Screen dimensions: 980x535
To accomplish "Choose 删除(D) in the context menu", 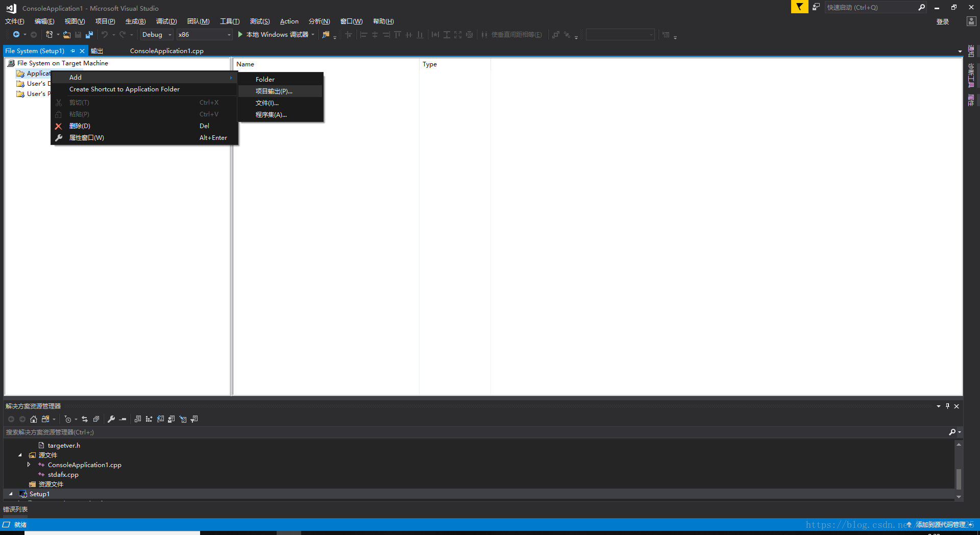I will pos(144,126).
